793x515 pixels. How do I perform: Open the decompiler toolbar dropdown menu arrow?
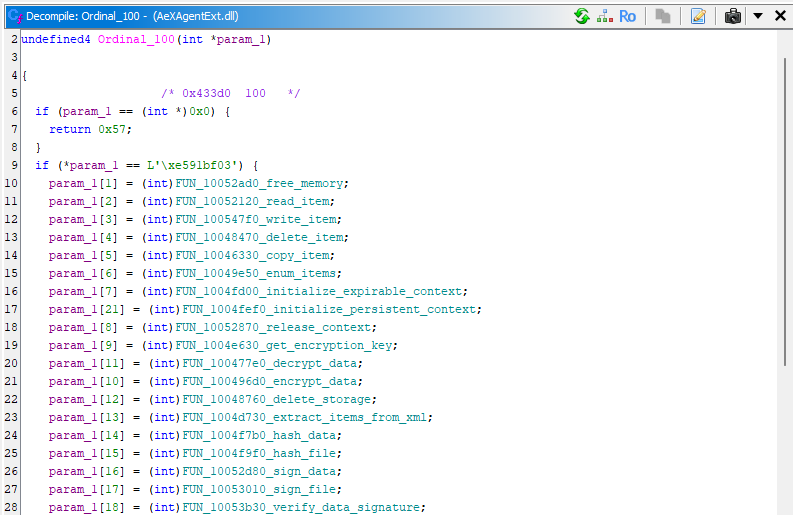tap(758, 16)
